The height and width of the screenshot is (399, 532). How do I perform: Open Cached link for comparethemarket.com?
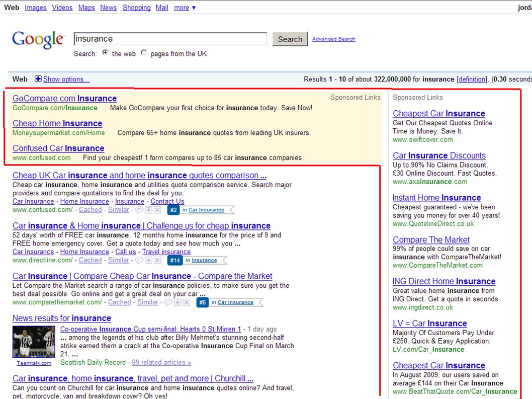click(120, 302)
